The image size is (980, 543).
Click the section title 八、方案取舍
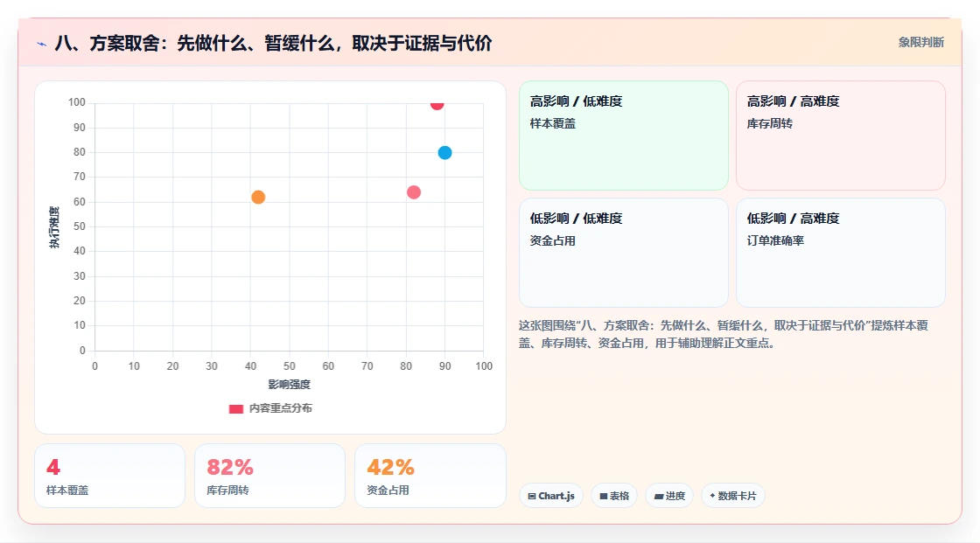273,43
